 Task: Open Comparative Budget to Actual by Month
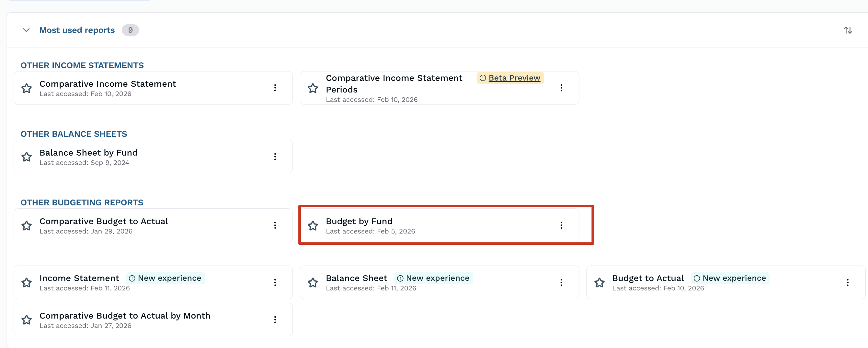point(125,315)
